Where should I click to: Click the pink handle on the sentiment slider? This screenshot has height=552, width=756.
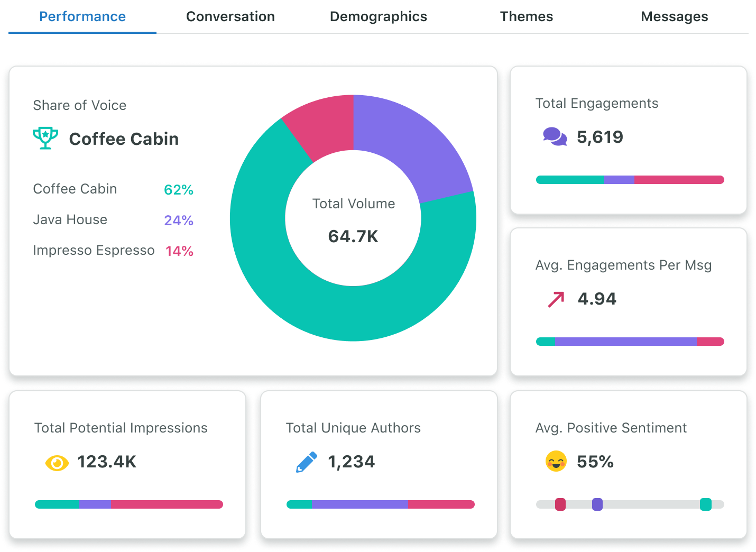tap(561, 504)
